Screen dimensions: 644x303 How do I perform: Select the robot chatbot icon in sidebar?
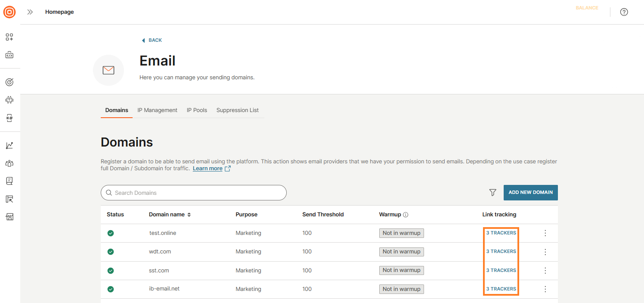click(x=9, y=100)
